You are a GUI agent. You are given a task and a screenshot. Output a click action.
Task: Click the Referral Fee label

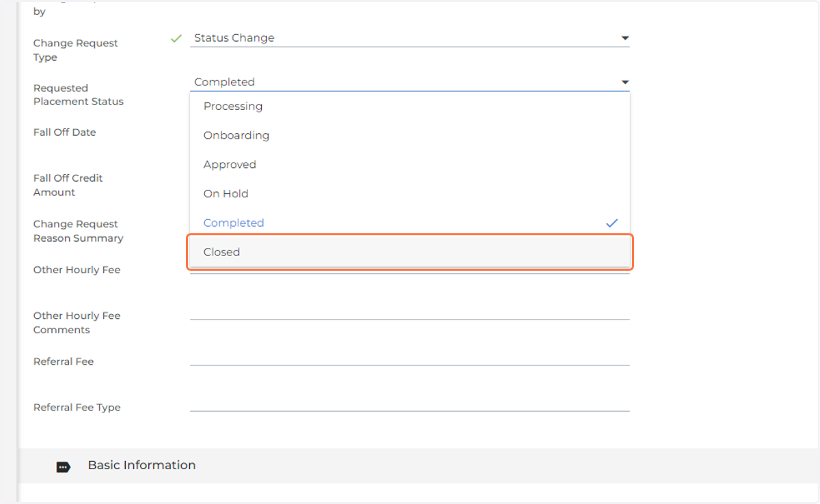64,361
